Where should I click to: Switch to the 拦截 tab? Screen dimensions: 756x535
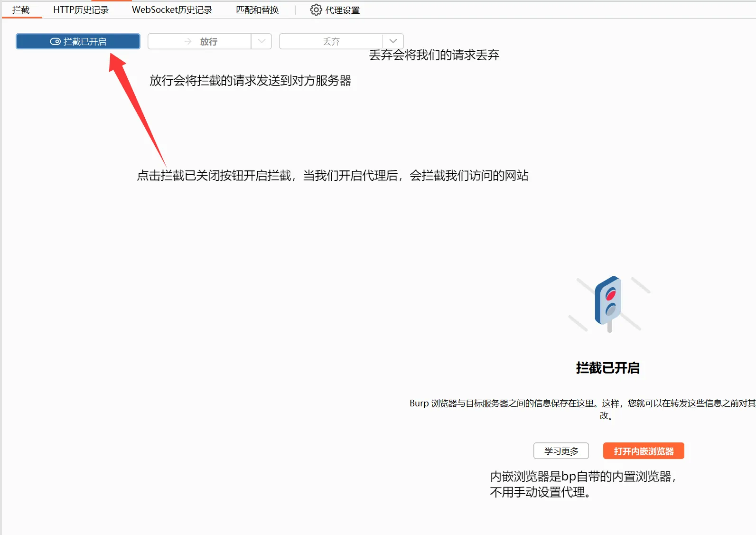coord(21,10)
